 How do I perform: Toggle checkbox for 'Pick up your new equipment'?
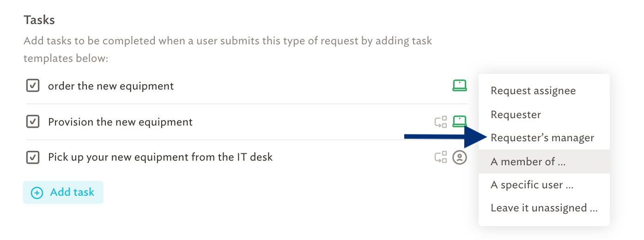[x=32, y=157]
